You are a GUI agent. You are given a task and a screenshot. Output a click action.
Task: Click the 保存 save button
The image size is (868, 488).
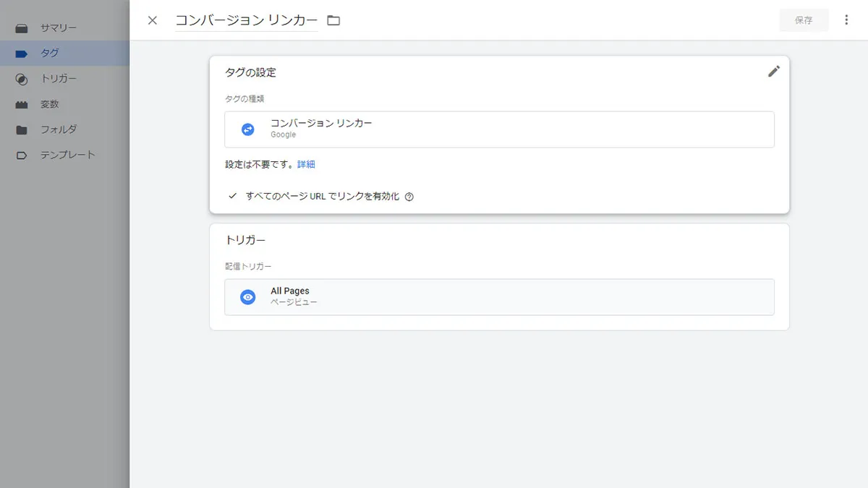[804, 20]
